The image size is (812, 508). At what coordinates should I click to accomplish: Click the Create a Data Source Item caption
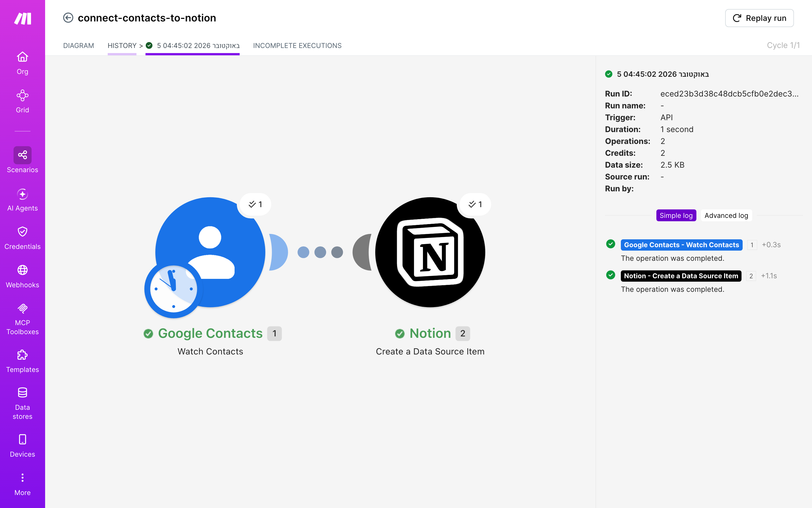click(x=430, y=351)
